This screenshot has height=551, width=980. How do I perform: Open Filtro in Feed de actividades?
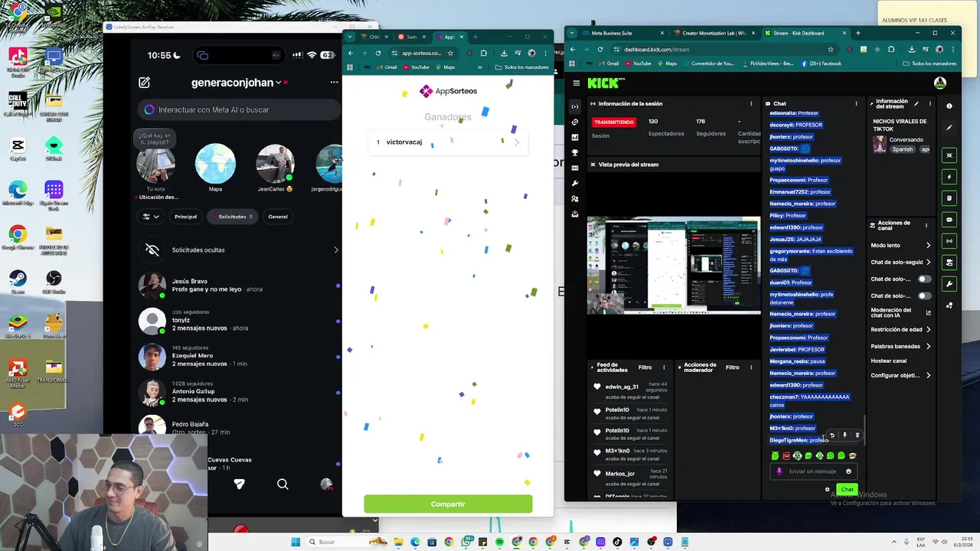tap(645, 367)
